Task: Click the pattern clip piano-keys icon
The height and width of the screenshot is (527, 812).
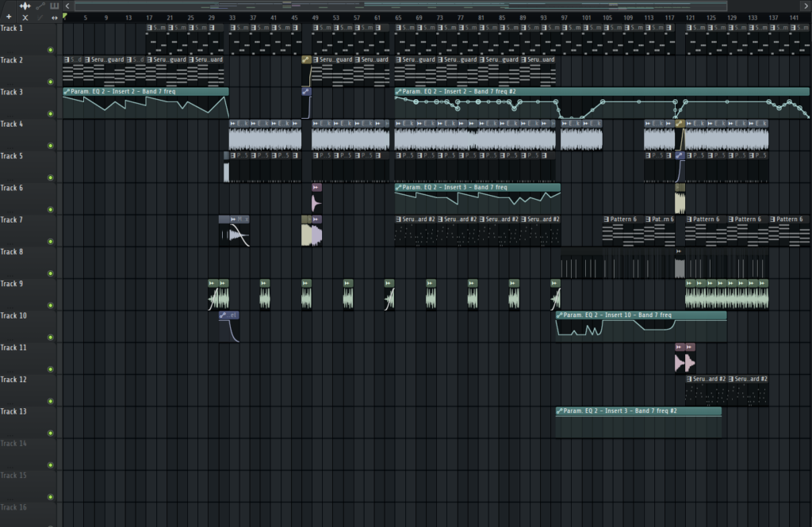Action: click(54, 6)
